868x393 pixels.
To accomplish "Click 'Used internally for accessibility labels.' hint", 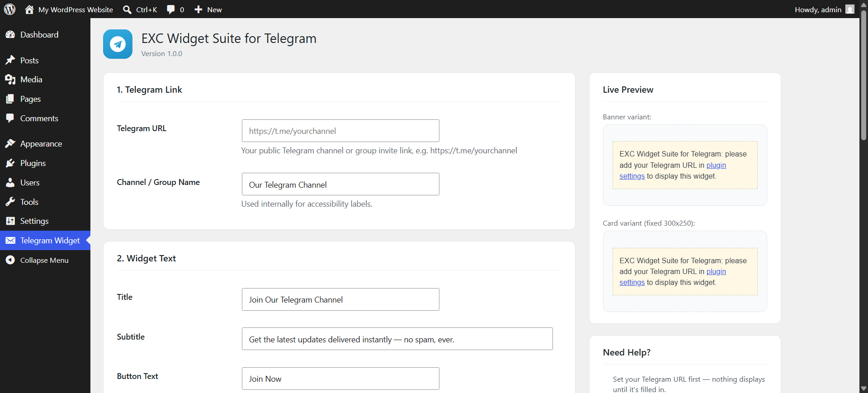I will point(307,204).
